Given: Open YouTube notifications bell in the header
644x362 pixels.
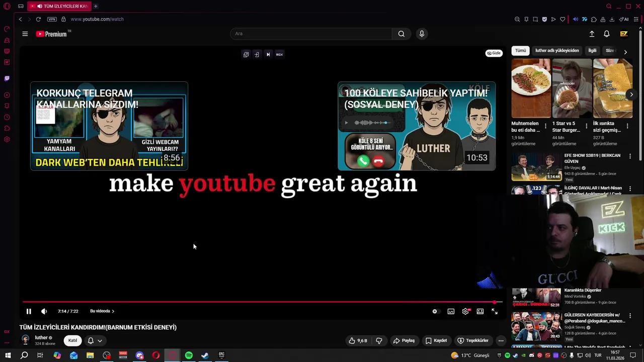Looking at the screenshot, I should 607,34.
